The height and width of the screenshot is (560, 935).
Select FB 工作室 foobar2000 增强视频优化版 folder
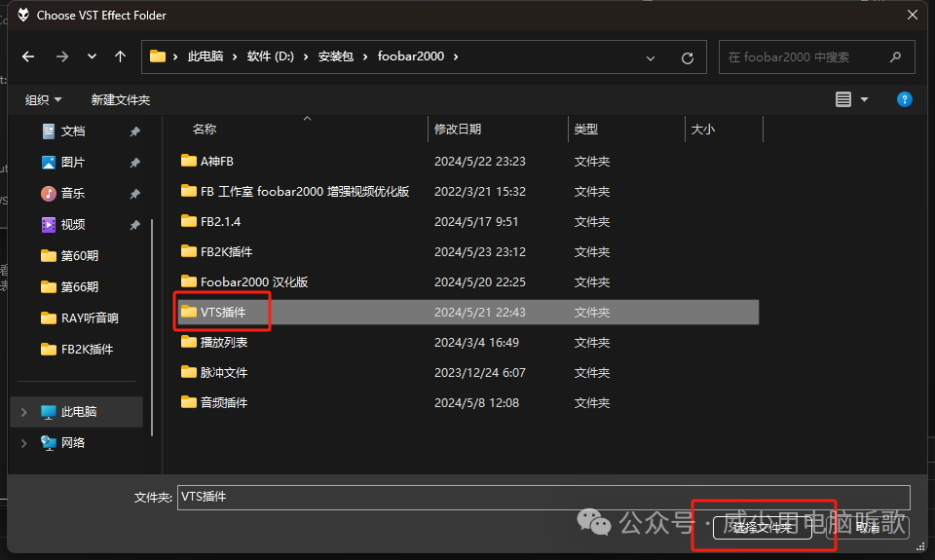468,192
